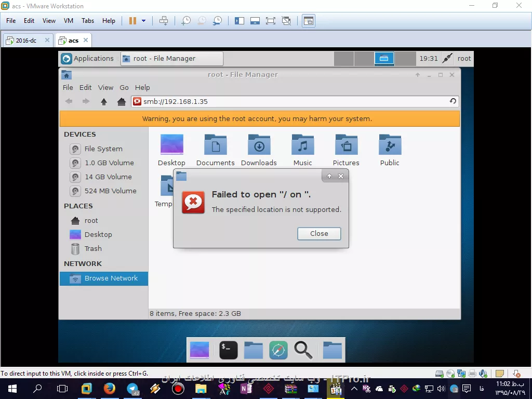Go to parent folder up arrow
The width and height of the screenshot is (532, 399).
point(104,101)
